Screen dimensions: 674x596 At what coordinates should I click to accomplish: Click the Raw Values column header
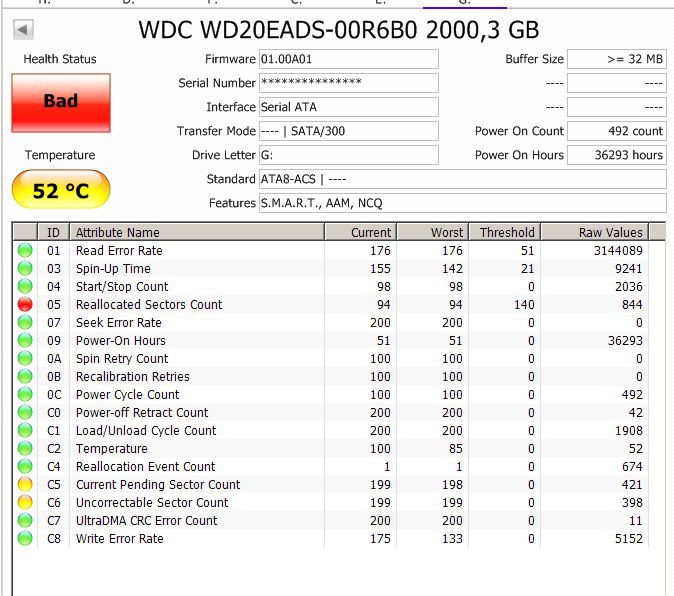coord(594,232)
